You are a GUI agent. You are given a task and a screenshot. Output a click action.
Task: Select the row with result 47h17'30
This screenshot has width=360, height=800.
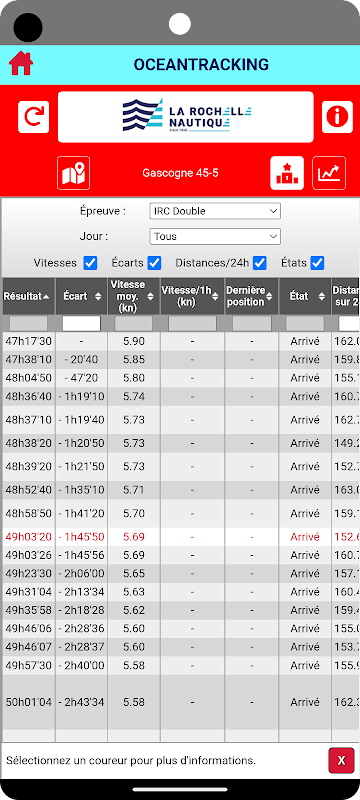[x=181, y=341]
